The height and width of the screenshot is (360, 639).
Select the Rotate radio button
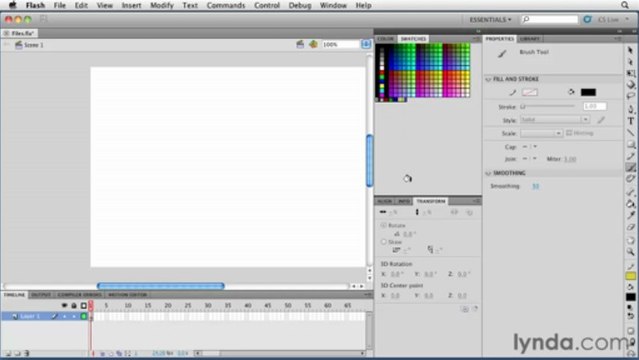383,225
